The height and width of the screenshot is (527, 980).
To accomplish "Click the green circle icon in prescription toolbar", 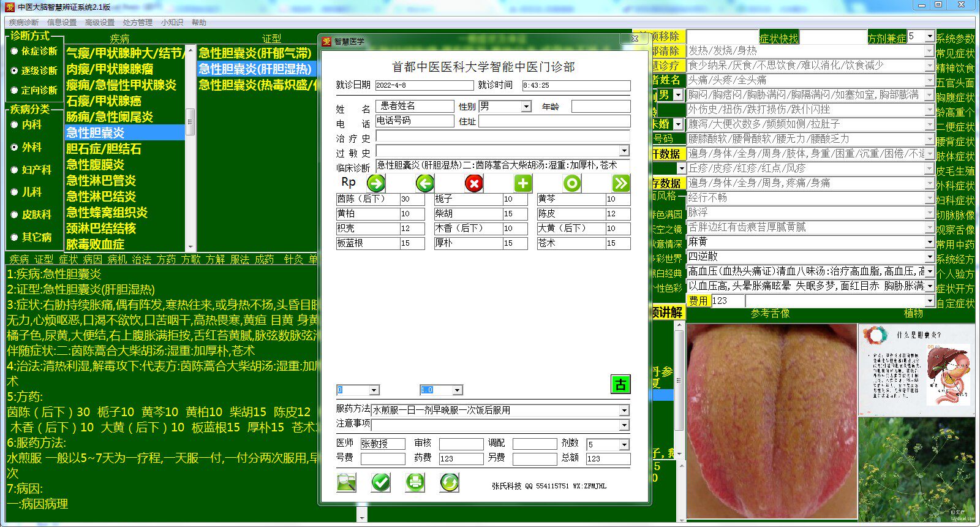I will 571,183.
